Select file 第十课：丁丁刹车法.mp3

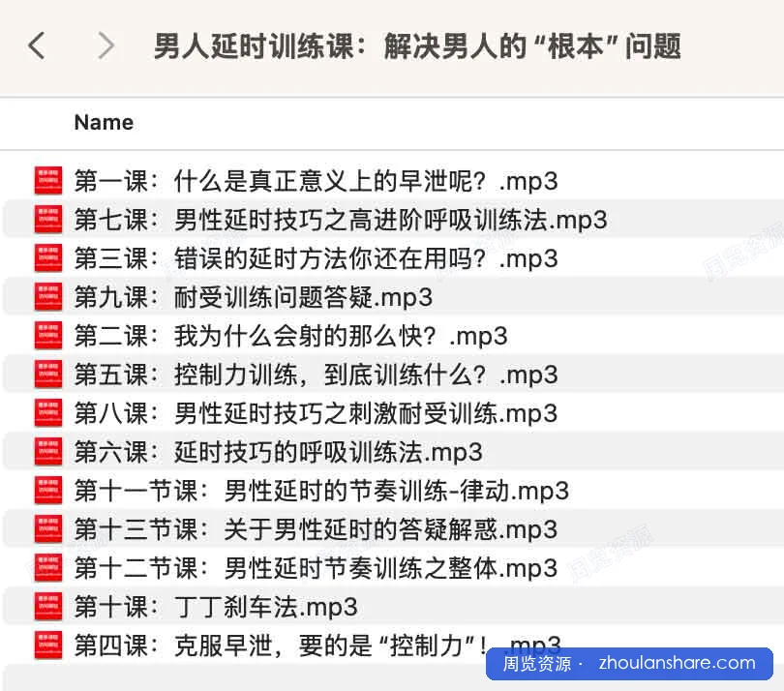tap(216, 607)
